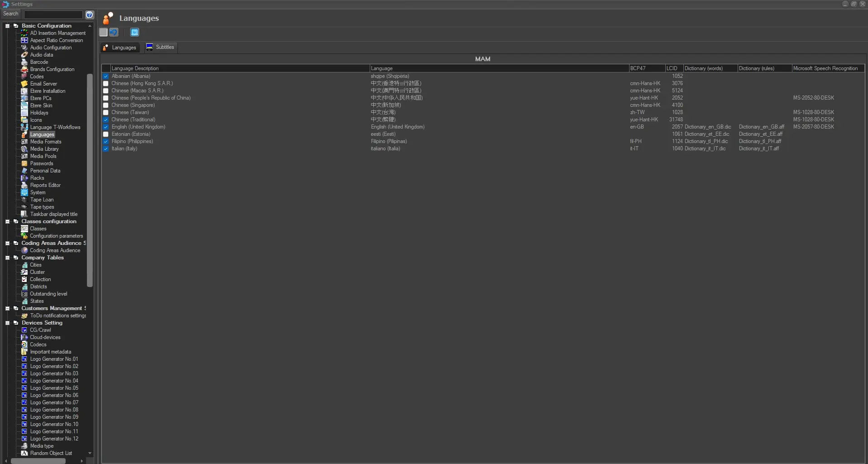The width and height of the screenshot is (868, 464).
Task: Check the Estonian (Estonia) language checkbox
Action: [106, 134]
